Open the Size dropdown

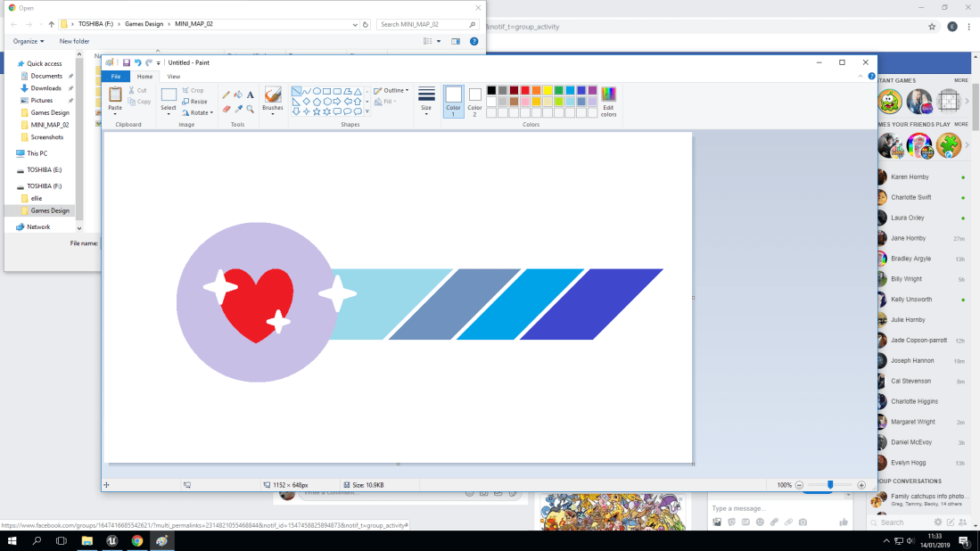point(425,100)
